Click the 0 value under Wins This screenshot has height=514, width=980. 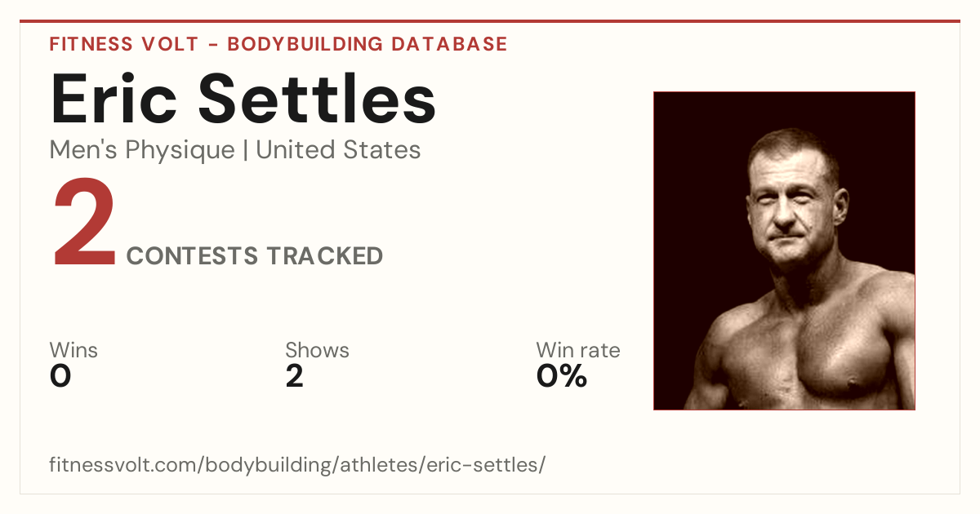60,376
